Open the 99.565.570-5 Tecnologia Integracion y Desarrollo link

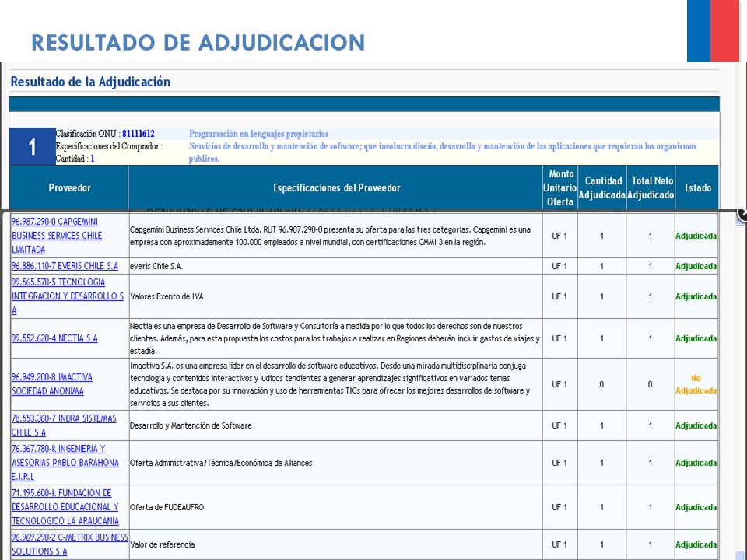tap(67, 296)
